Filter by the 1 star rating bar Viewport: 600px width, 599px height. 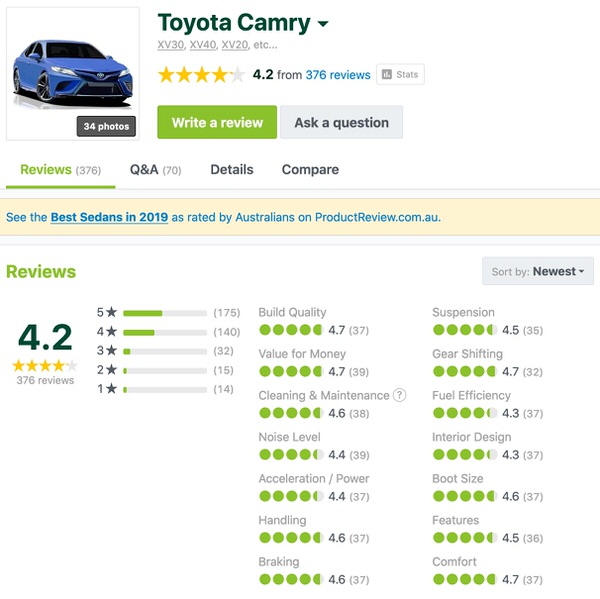point(165,390)
